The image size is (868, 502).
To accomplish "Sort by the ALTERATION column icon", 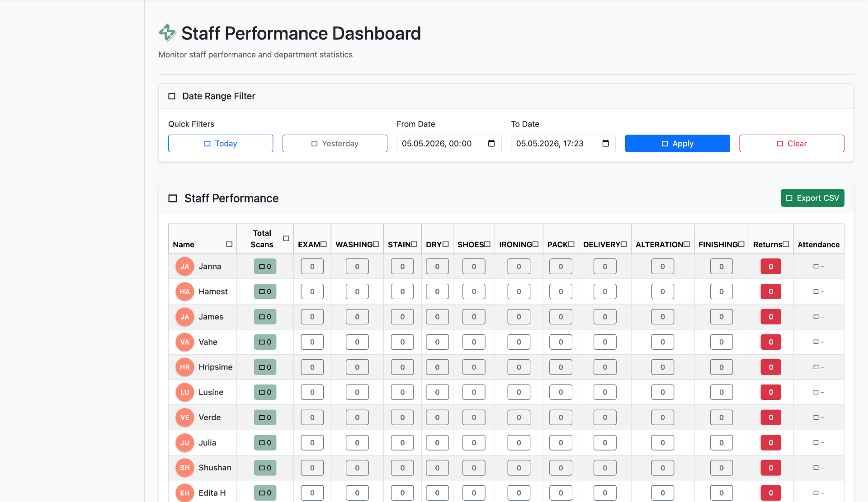I will tap(687, 244).
